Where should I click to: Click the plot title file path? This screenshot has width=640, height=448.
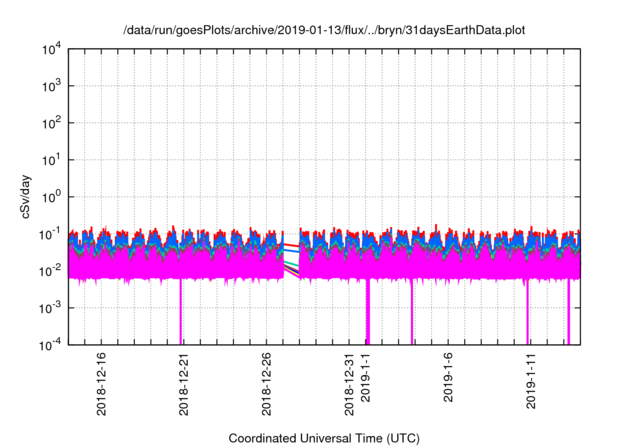point(324,30)
